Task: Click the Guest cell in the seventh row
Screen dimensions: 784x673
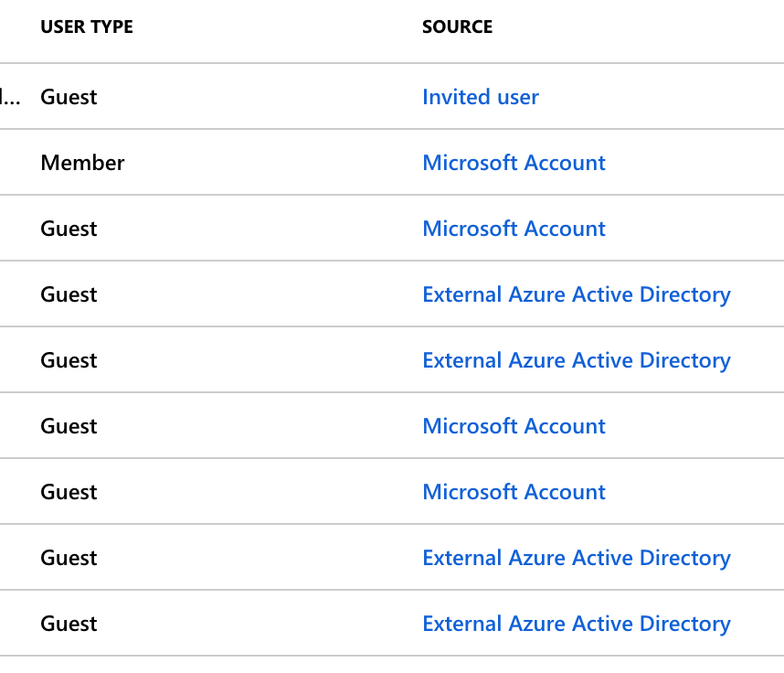Action: pos(69,492)
